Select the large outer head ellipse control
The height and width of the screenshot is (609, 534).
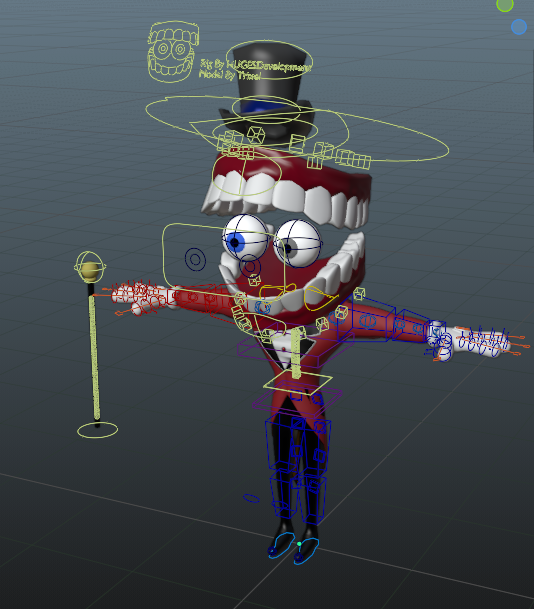point(297,130)
